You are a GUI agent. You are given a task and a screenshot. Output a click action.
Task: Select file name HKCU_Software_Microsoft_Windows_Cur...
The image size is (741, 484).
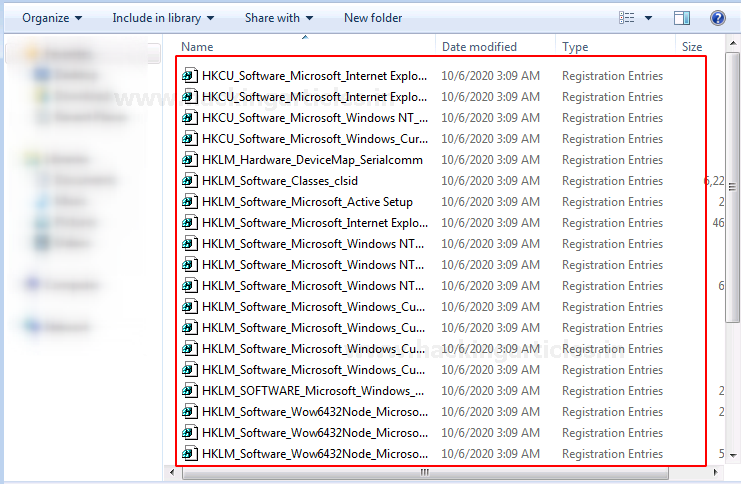[x=315, y=139]
